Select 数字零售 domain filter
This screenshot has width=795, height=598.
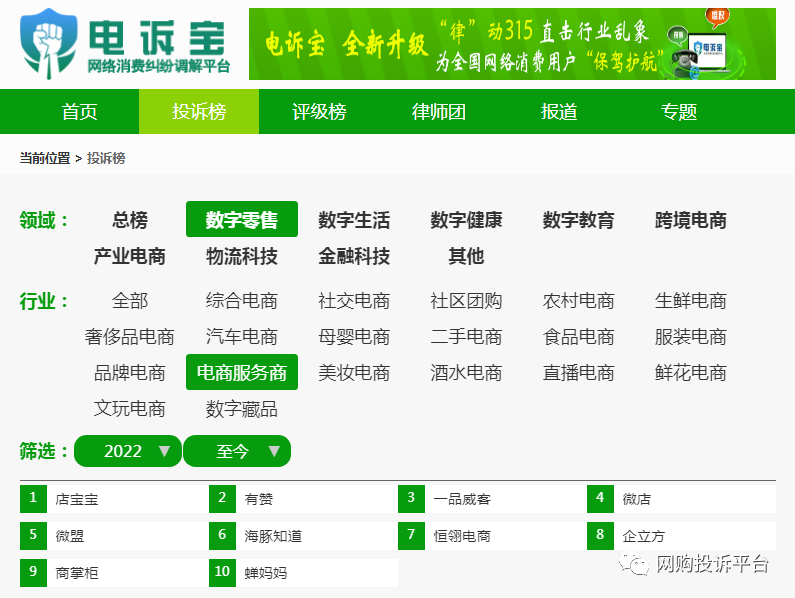point(242,220)
